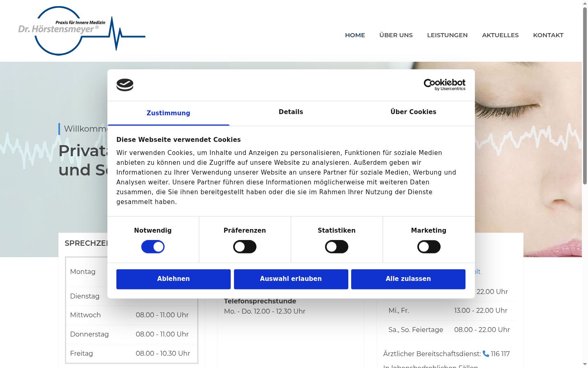Click the Dienstag row label

85,296
